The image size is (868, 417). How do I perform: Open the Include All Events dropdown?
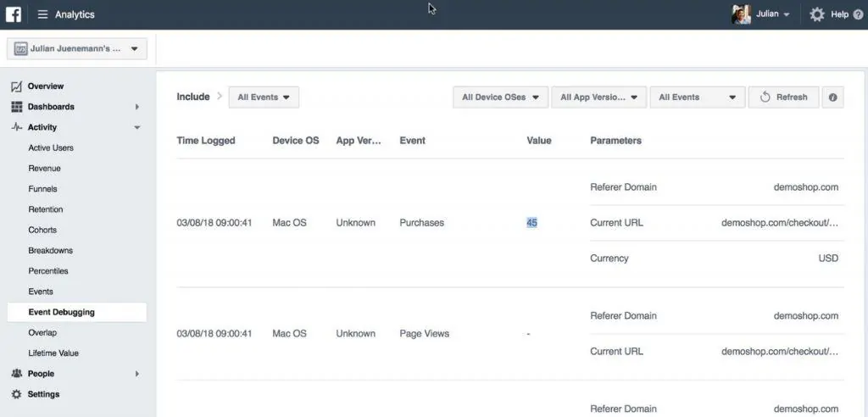point(264,97)
